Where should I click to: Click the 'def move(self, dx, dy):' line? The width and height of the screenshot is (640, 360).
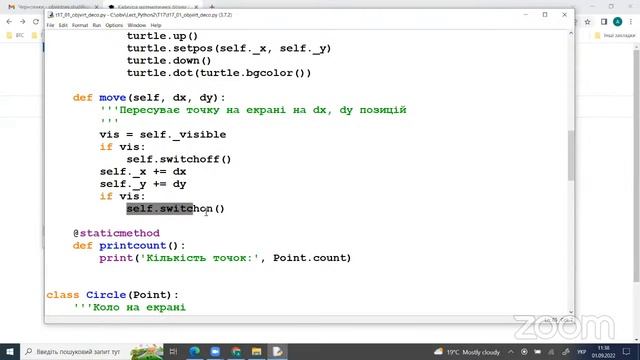point(149,98)
